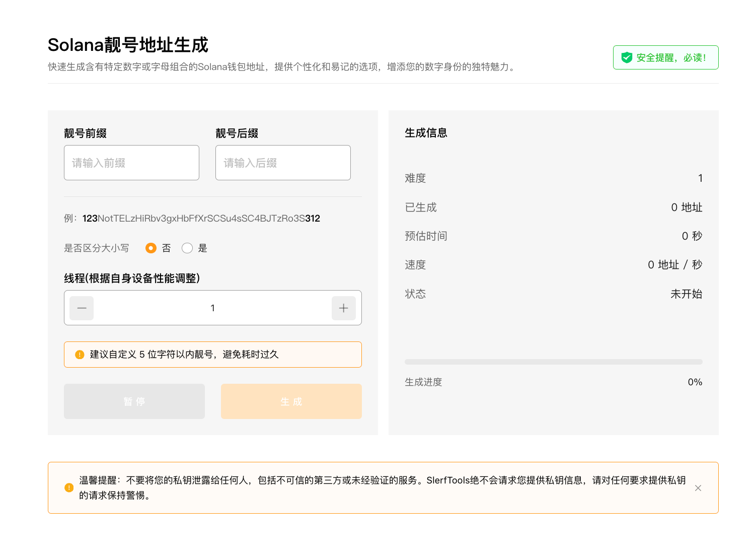Click the 生成进度 0% value
The height and width of the screenshot is (556, 756).
(x=695, y=382)
